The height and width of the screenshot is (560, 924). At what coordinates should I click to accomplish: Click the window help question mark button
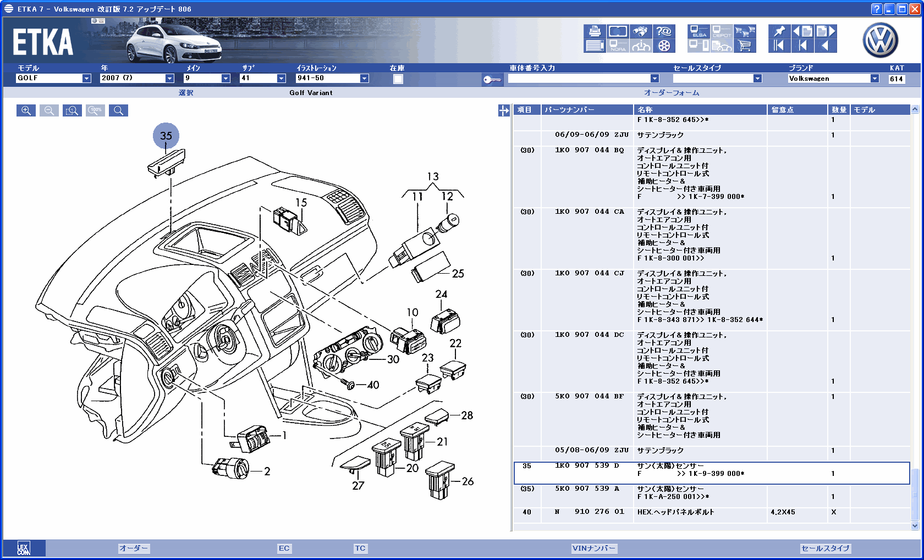point(877,9)
